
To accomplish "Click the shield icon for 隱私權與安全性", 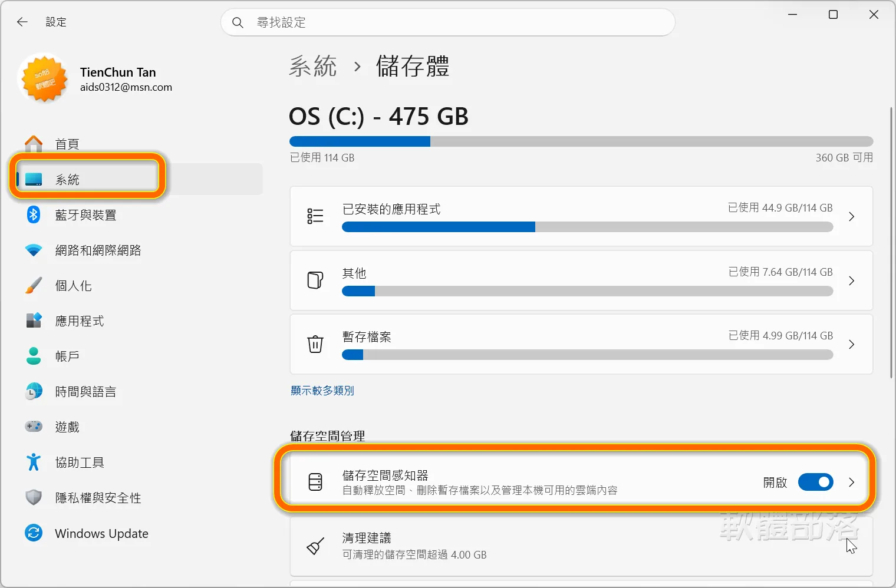I will coord(34,498).
